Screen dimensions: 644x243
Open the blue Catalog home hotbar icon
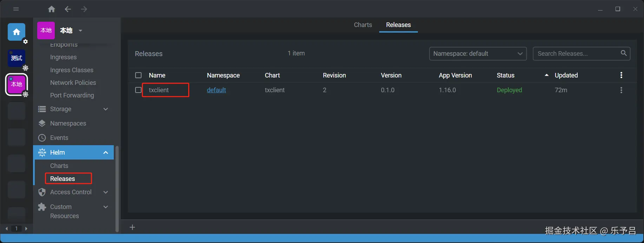point(17,32)
